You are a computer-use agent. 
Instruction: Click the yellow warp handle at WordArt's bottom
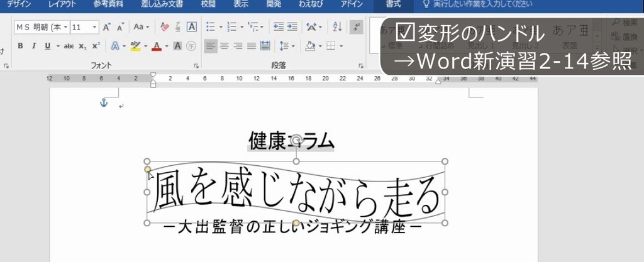[296, 223]
